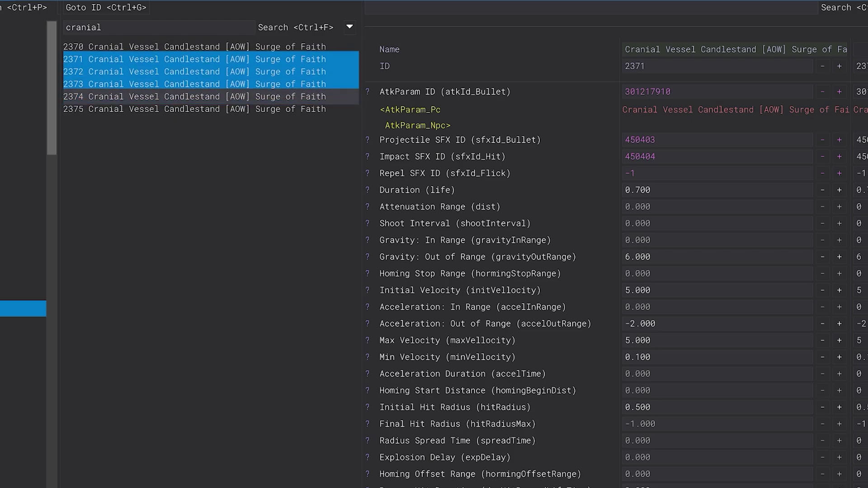Image resolution: width=868 pixels, height=488 pixels.
Task: Click question mark beside Initial Velocity
Action: coord(368,291)
